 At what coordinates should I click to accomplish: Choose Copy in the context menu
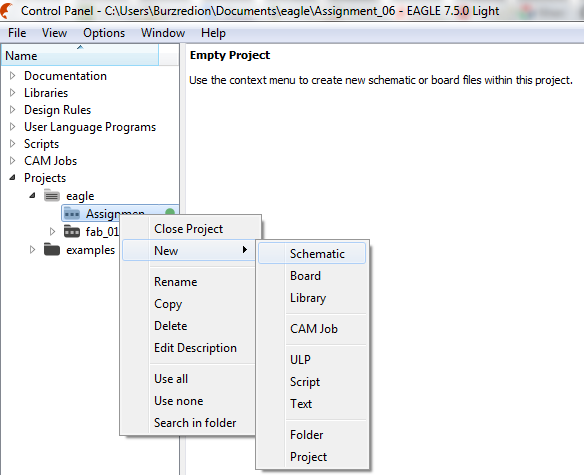click(x=188, y=303)
